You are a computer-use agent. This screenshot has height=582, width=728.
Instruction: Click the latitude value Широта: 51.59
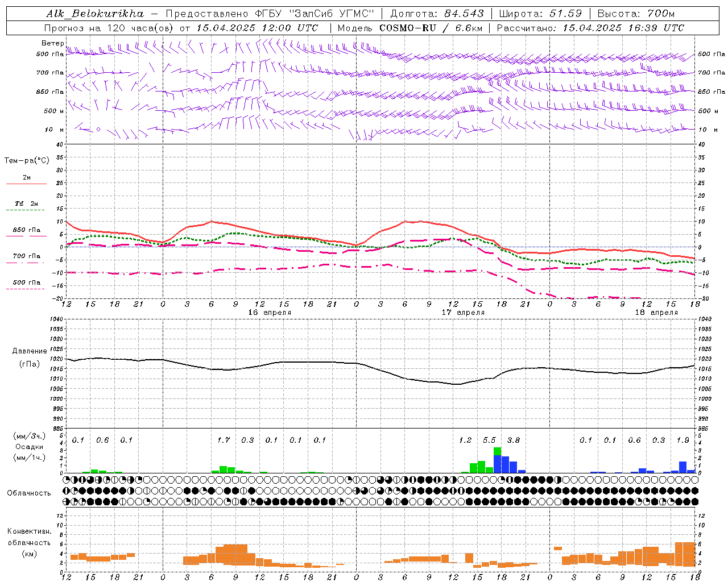[540, 14]
